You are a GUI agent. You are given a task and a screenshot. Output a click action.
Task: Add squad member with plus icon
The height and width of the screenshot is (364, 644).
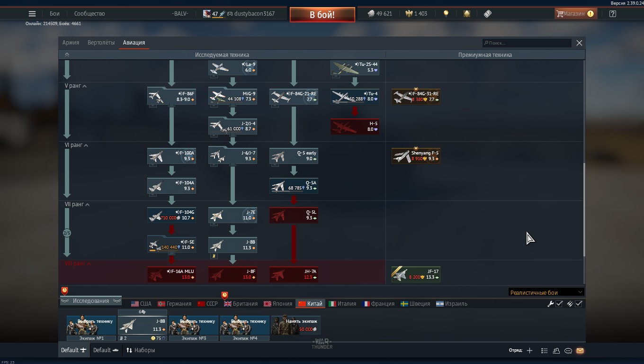[529, 351]
